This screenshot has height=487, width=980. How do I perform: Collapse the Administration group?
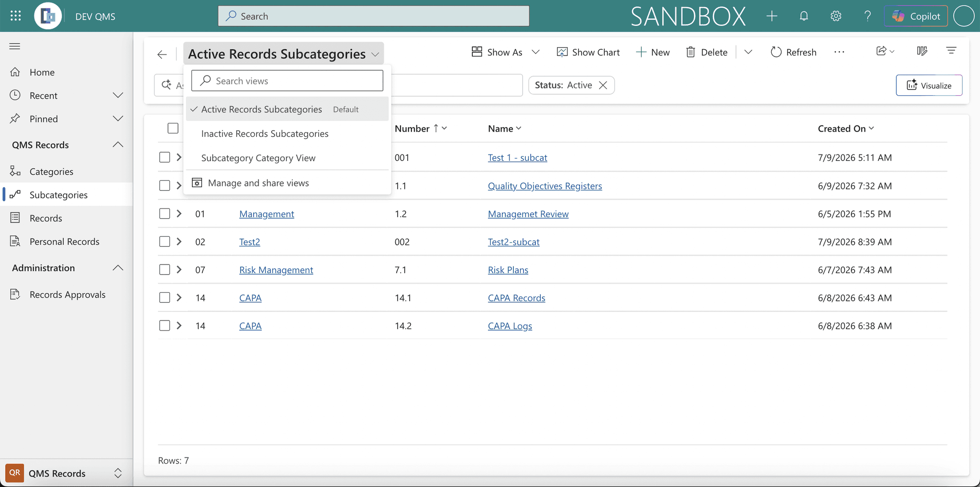(118, 268)
